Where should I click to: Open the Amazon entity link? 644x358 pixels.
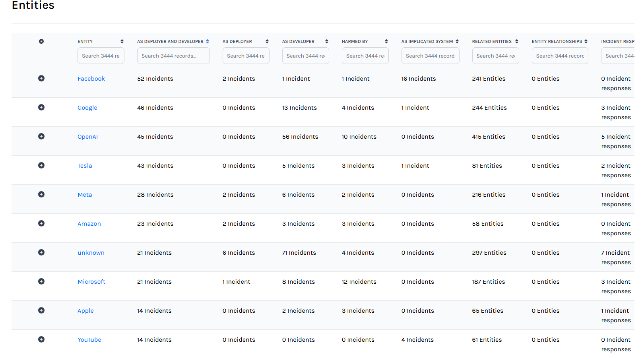coord(89,224)
